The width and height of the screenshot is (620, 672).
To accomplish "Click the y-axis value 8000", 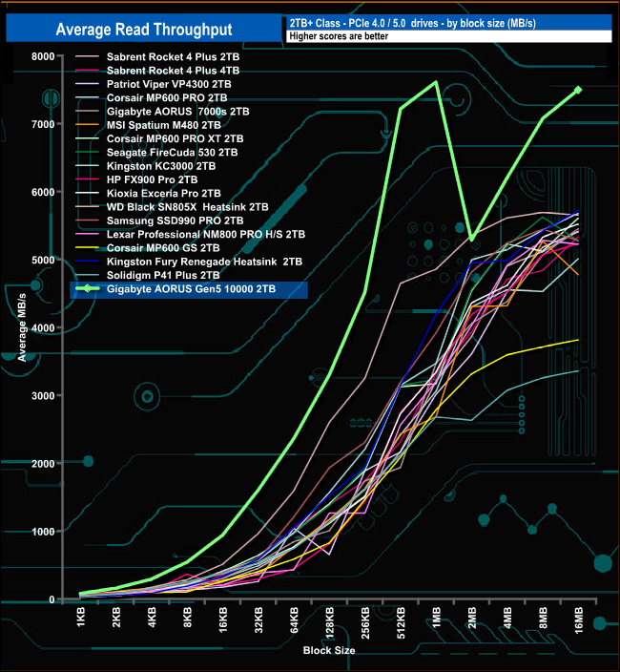I will tap(43, 56).
